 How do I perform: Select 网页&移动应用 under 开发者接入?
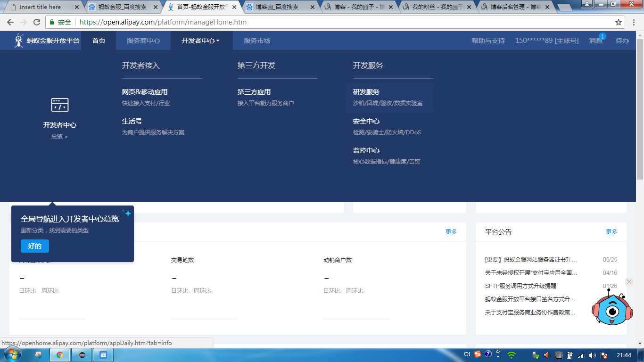tap(145, 92)
